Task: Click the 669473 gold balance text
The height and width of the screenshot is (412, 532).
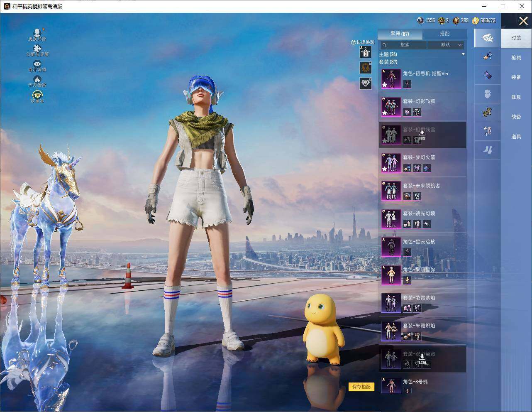Action: [488, 20]
